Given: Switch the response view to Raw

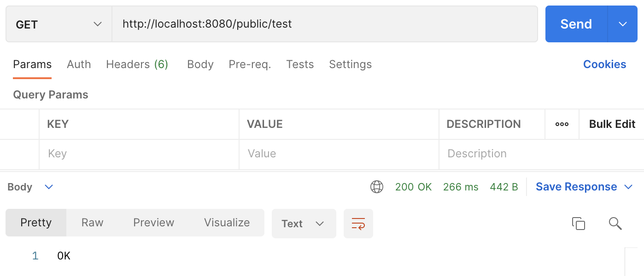Looking at the screenshot, I should coord(92,223).
